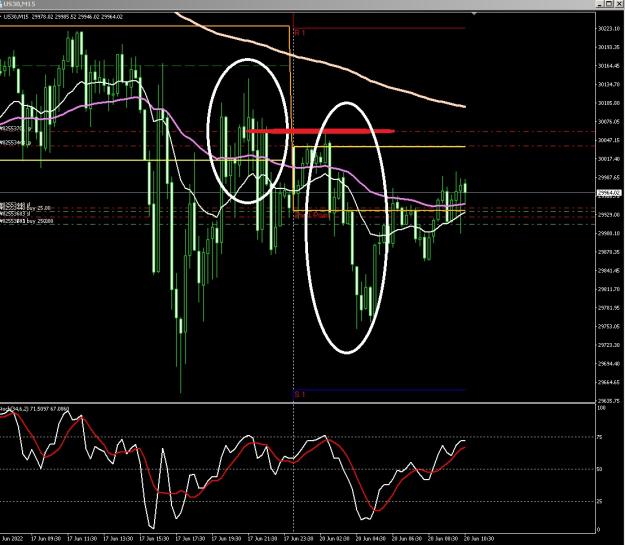Click the 50 level on stochastic scale
This screenshot has height=545, width=625.
[x=599, y=469]
